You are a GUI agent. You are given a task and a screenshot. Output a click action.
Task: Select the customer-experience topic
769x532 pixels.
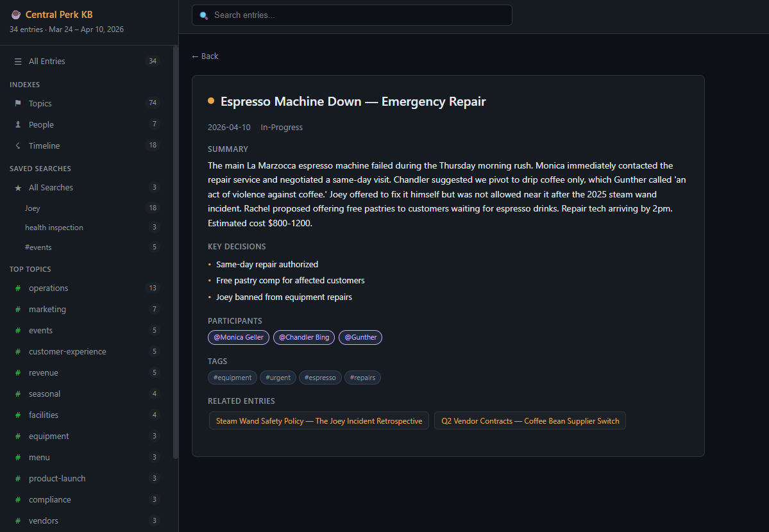67,352
